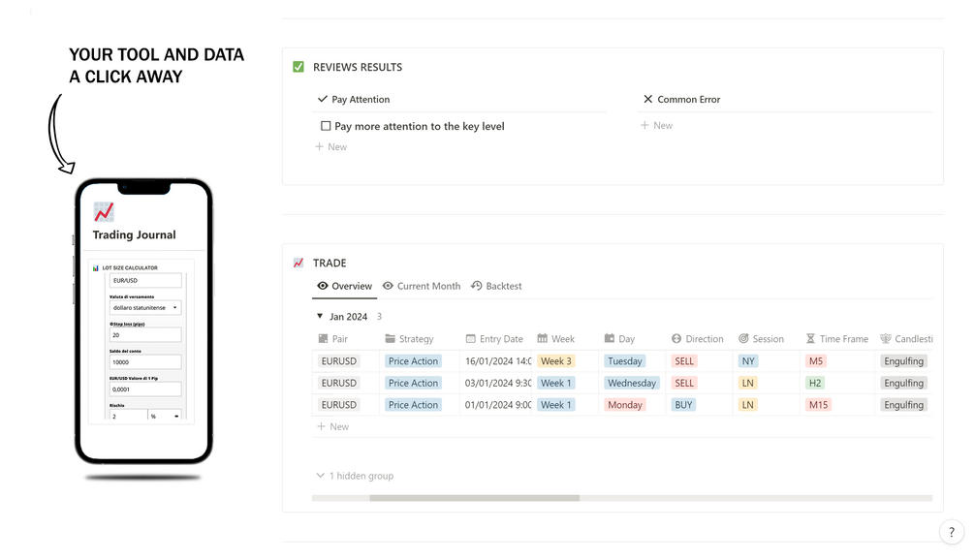This screenshot has width=974, height=560.
Task: Check 'Pay more attention to the key level'
Action: 326,126
